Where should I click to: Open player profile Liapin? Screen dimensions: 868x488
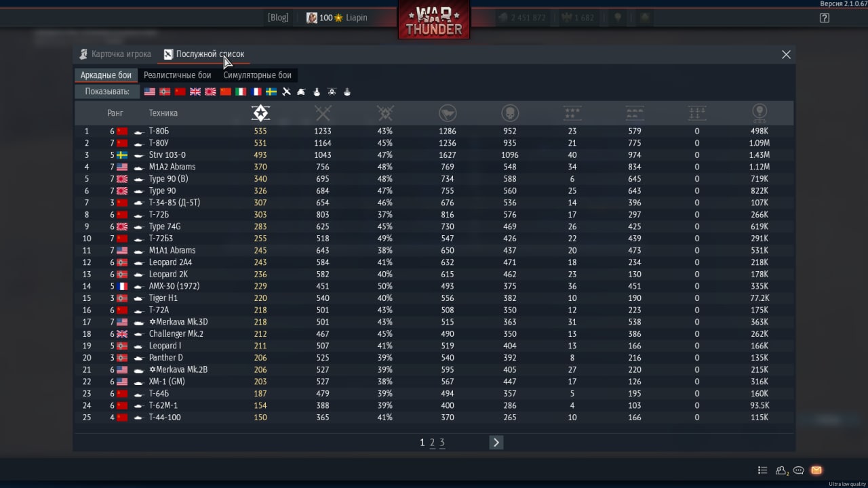[x=357, y=18]
